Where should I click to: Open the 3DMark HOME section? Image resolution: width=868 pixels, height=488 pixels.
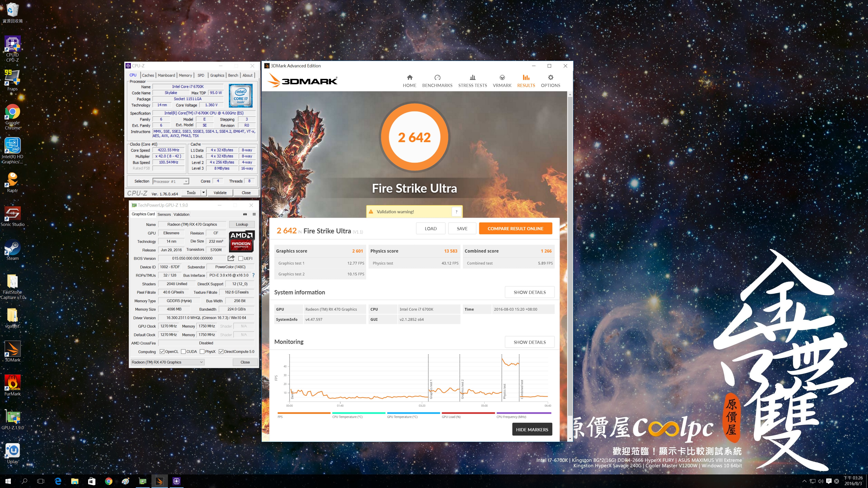coord(409,81)
